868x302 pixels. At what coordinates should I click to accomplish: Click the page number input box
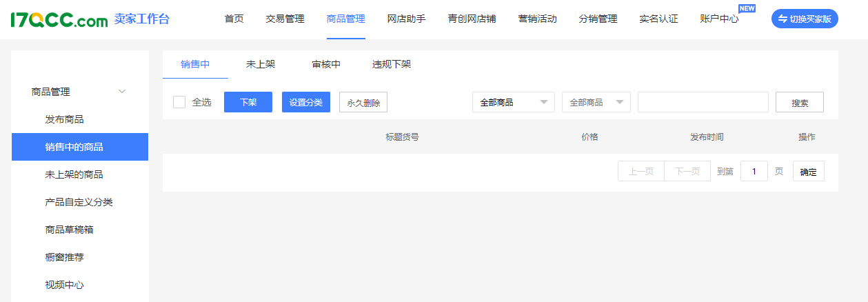[x=754, y=171]
